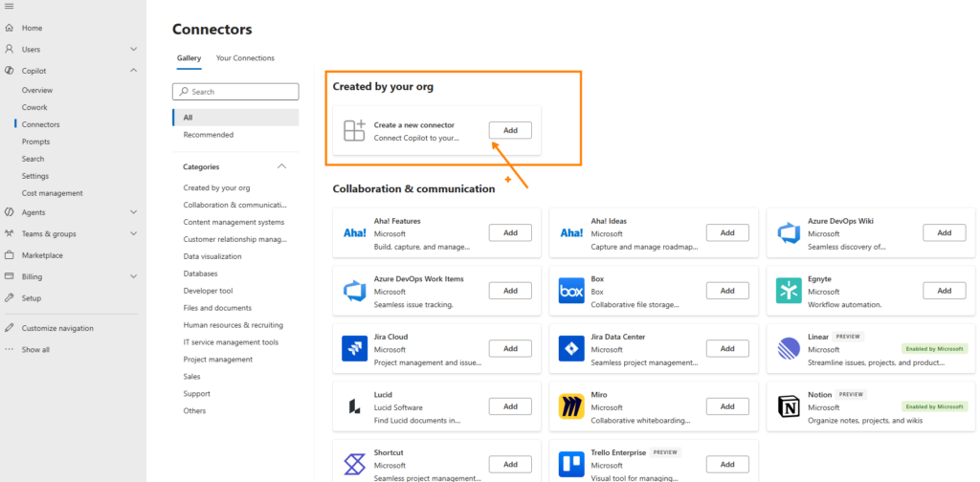Open Overview under Copilot
This screenshot has width=980, height=482.
pos(37,91)
